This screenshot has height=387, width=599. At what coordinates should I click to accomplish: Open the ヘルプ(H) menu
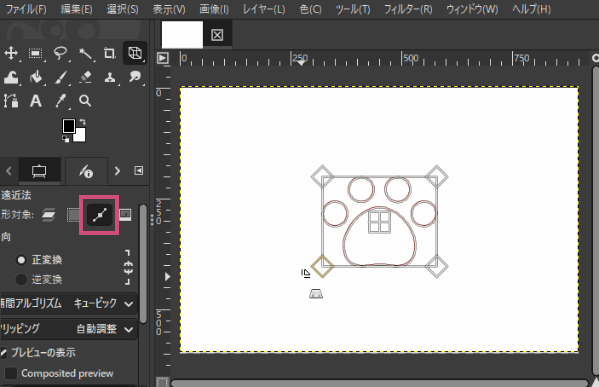tap(531, 9)
